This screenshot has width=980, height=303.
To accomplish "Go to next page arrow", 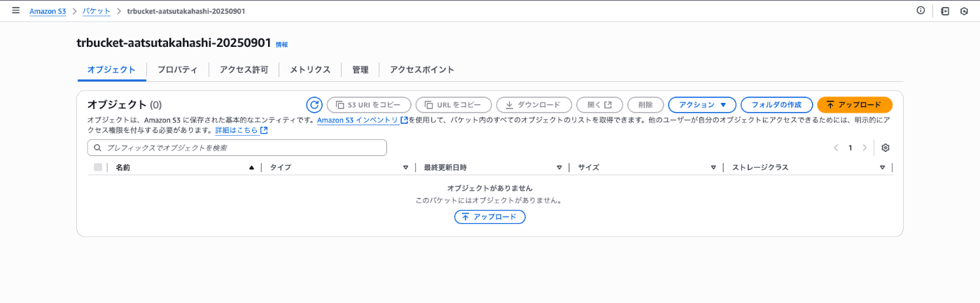I will (x=864, y=148).
